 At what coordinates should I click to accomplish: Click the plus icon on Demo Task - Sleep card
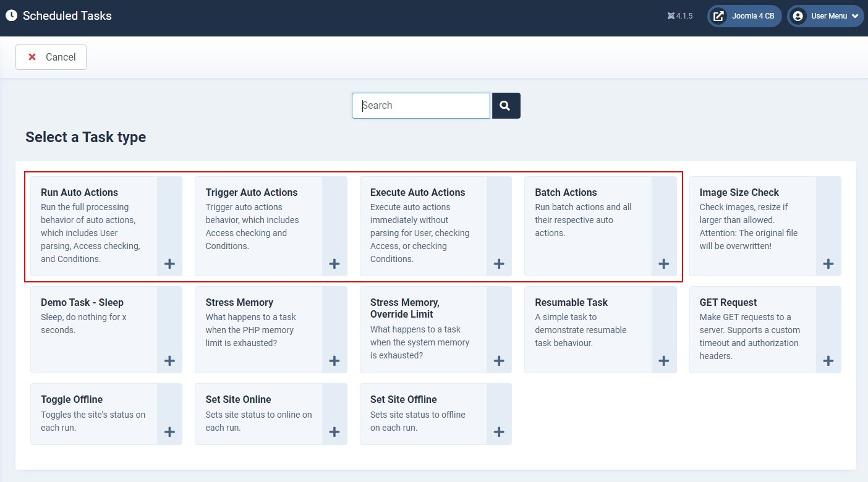tap(169, 361)
